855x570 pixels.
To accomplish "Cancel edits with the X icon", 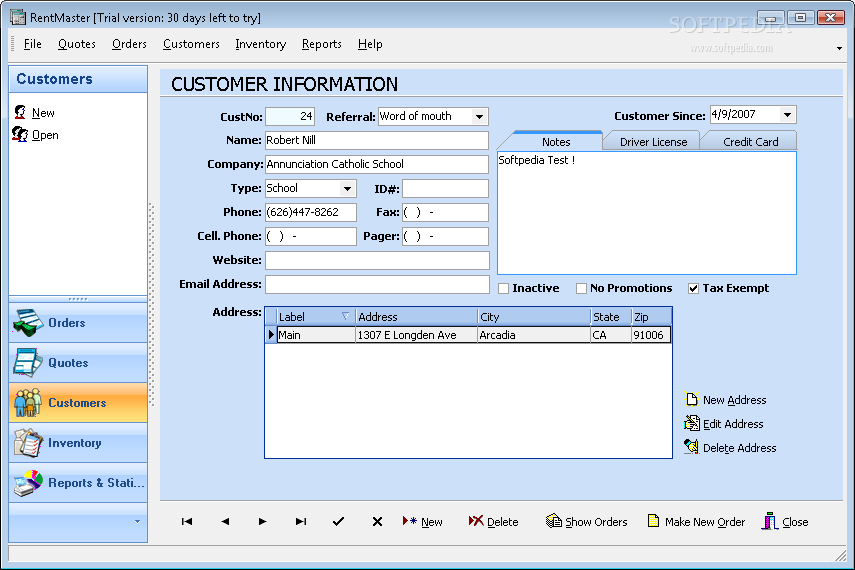I will 377,521.
